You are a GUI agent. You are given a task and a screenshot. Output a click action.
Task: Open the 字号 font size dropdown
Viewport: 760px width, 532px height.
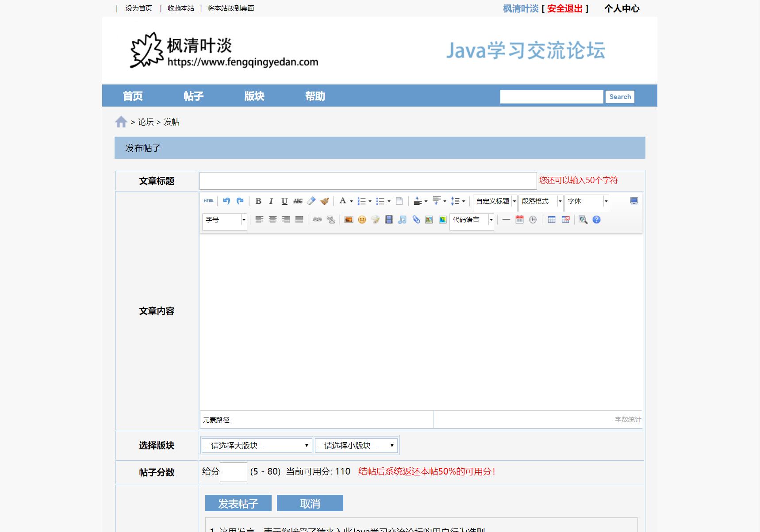(224, 220)
